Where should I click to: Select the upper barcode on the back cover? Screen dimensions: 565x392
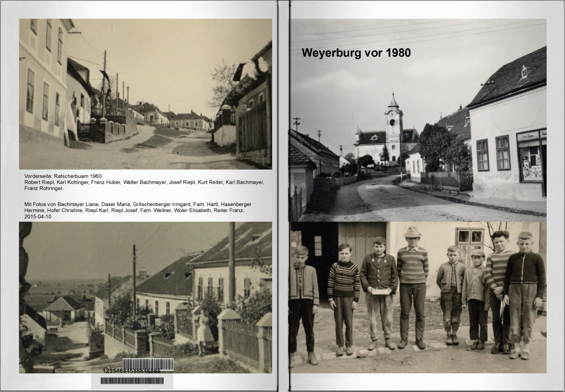(x=148, y=364)
